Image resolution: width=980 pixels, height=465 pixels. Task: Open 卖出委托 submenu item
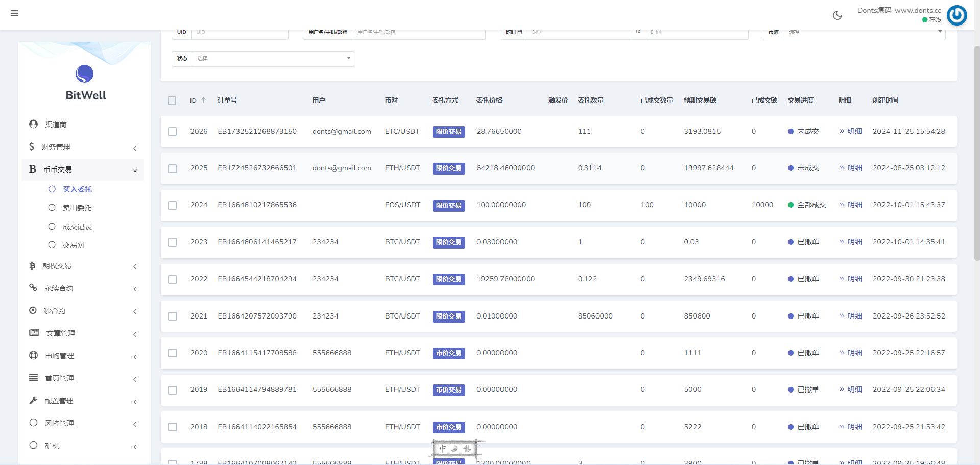tap(77, 208)
